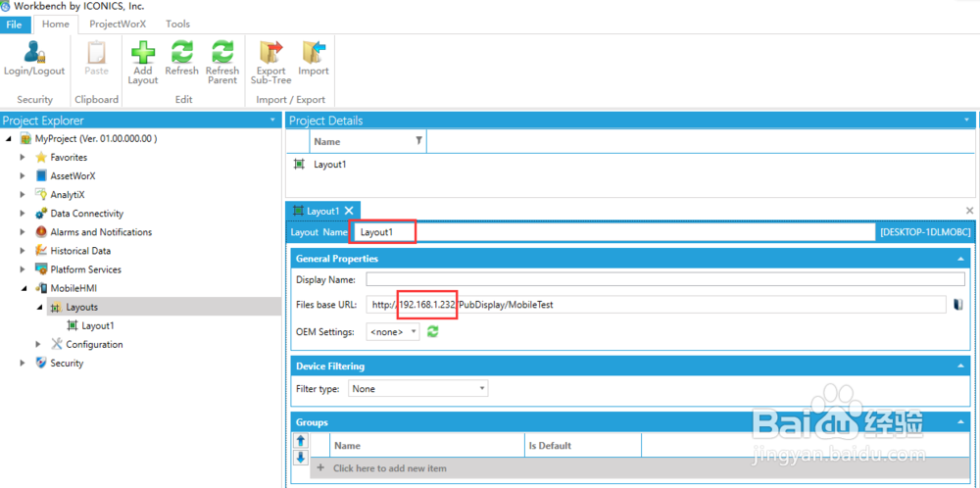980x488 pixels.
Task: Switch to the Home ribbon tab
Action: 56,24
